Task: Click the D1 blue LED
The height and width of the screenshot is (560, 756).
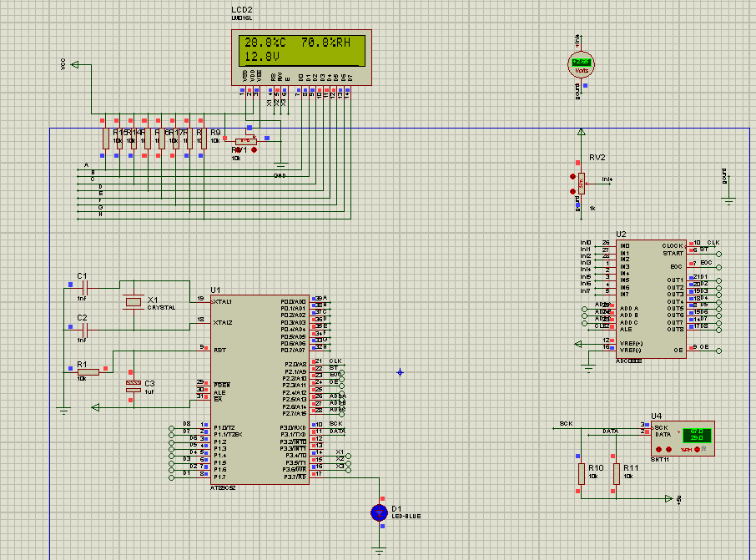Action: tap(380, 512)
